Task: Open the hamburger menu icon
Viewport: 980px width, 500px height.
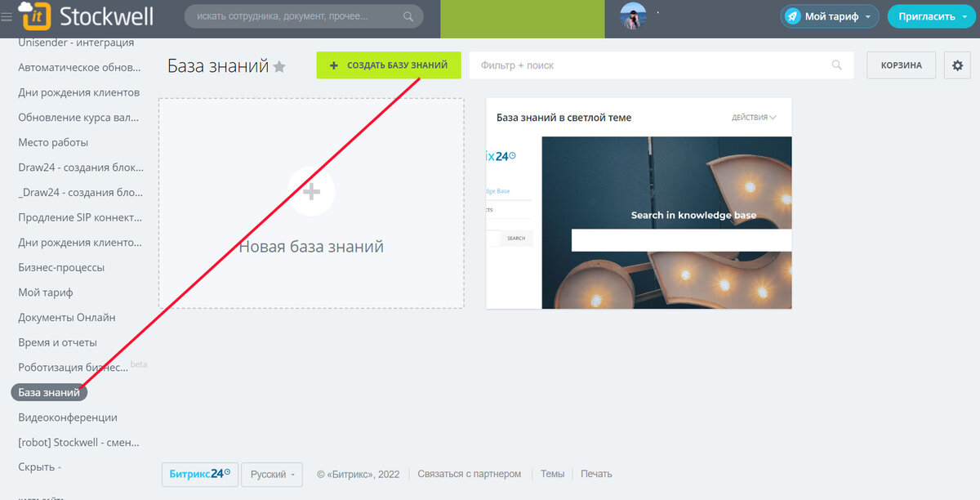Action: [x=7, y=16]
